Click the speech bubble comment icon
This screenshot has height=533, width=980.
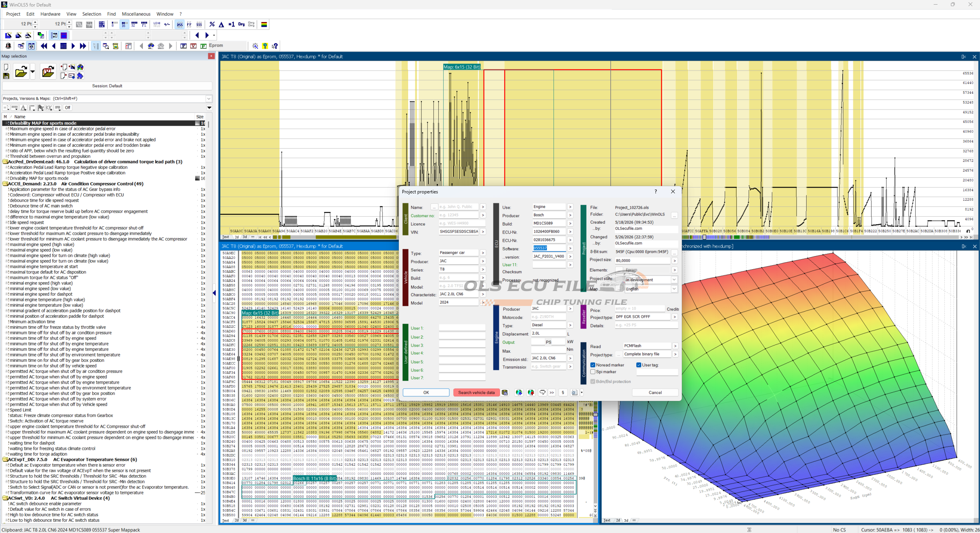pos(542,392)
